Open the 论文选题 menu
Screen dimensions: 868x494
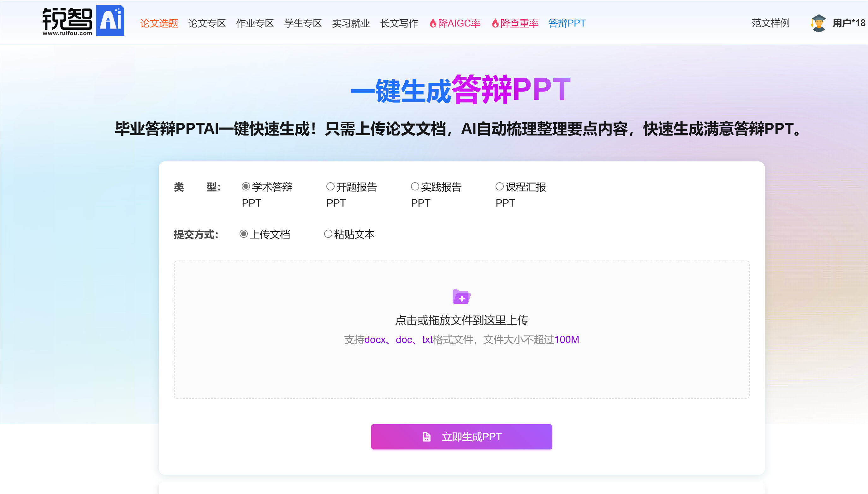pos(159,23)
